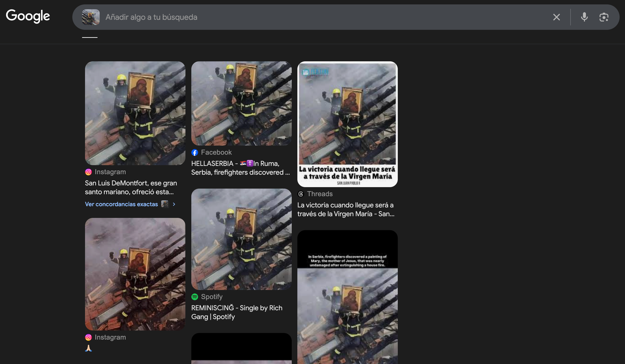Image resolution: width=625 pixels, height=364 pixels.
Task: Open the 'In Serbia, firefighters discovered a painting' image
Action: 347,297
